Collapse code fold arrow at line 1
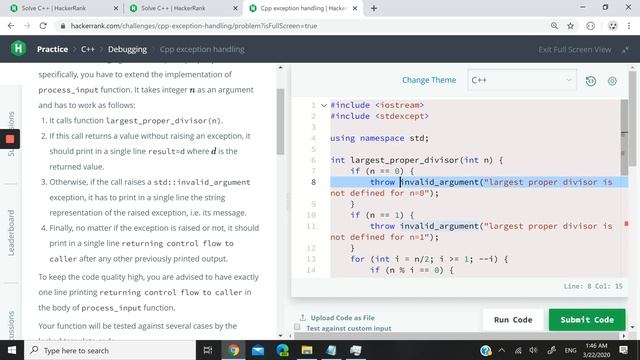The image size is (640, 360). pos(324,105)
